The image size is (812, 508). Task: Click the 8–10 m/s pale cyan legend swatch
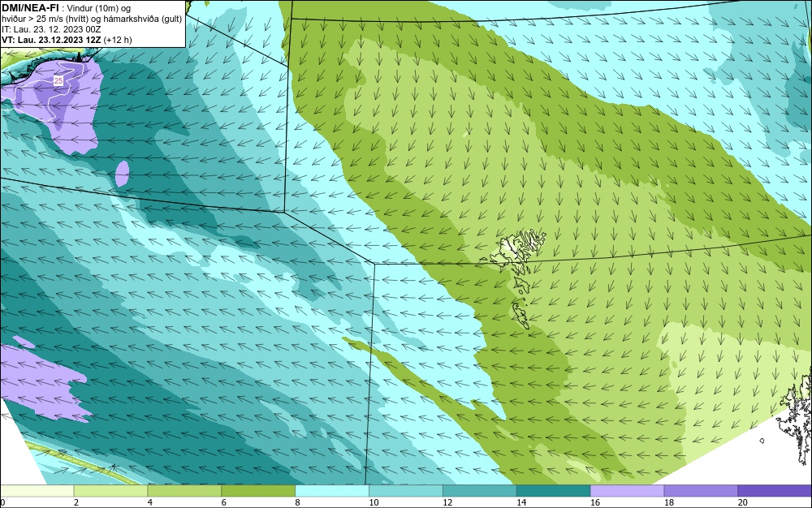tap(332, 491)
